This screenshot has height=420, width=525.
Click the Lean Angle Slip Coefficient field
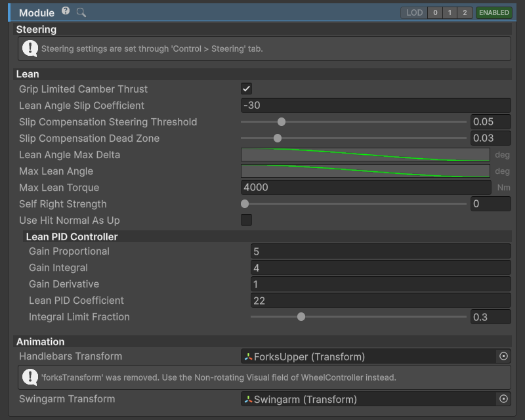click(x=375, y=105)
